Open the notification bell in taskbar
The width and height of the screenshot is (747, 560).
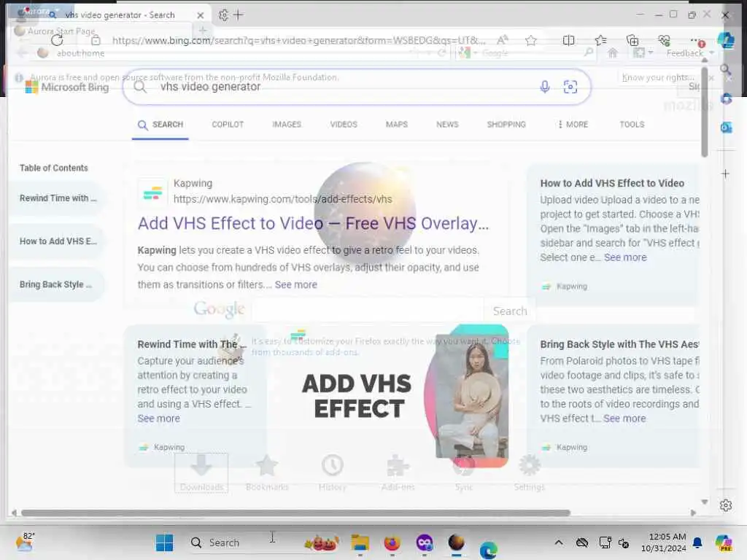(x=697, y=542)
